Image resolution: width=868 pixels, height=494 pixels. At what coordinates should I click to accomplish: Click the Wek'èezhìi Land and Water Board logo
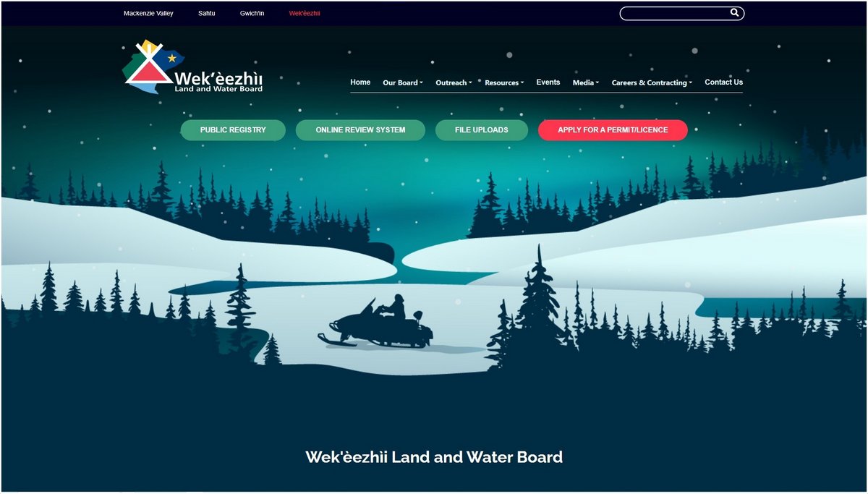tap(194, 67)
